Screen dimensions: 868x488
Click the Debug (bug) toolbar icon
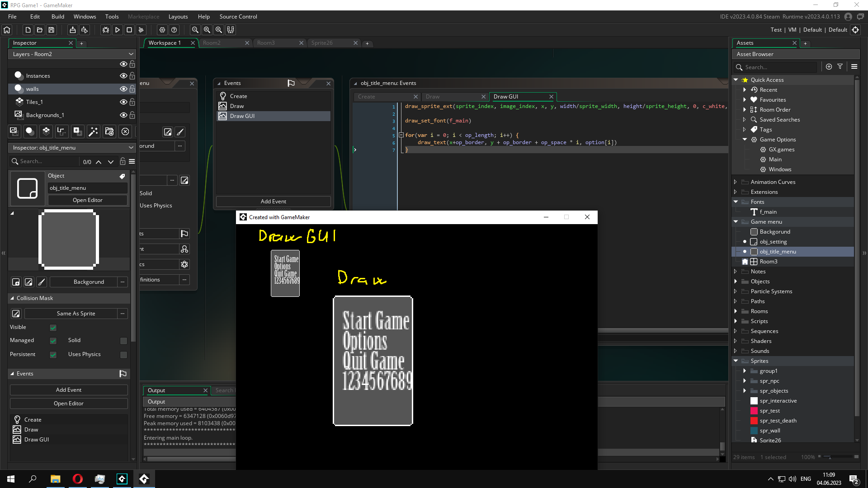(x=106, y=30)
